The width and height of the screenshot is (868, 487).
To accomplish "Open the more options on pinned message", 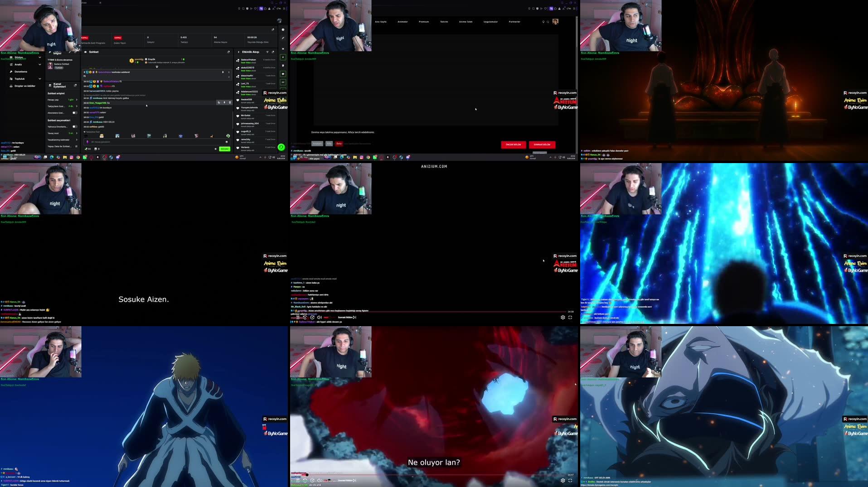I will (228, 72).
